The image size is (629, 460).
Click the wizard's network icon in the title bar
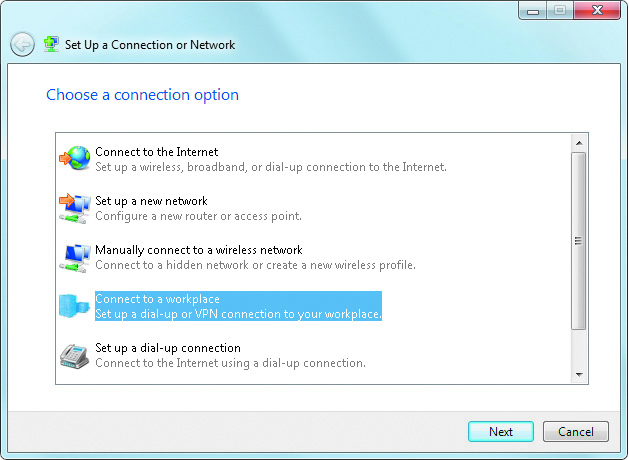[x=51, y=44]
